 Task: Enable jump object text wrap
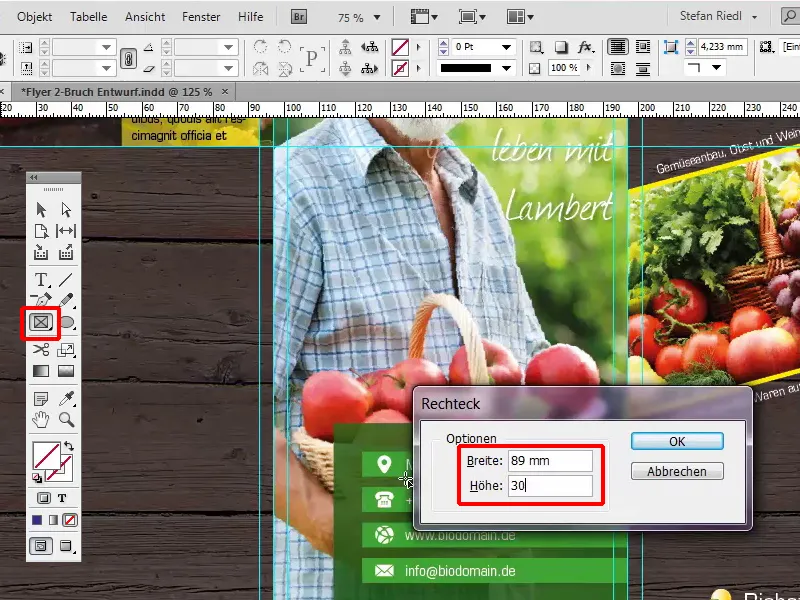(x=643, y=68)
